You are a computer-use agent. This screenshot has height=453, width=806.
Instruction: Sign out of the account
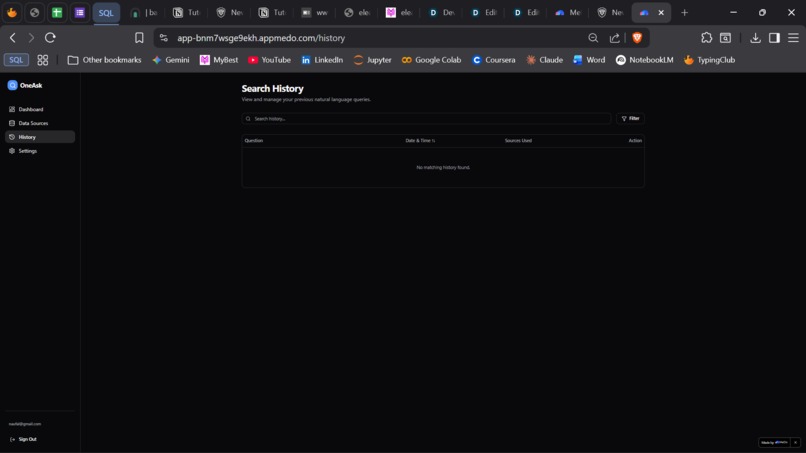(23, 439)
